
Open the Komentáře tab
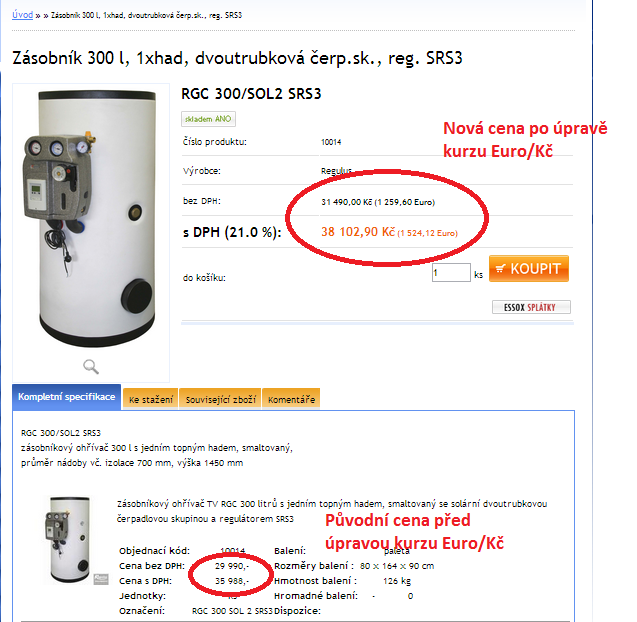pyautogui.click(x=291, y=400)
